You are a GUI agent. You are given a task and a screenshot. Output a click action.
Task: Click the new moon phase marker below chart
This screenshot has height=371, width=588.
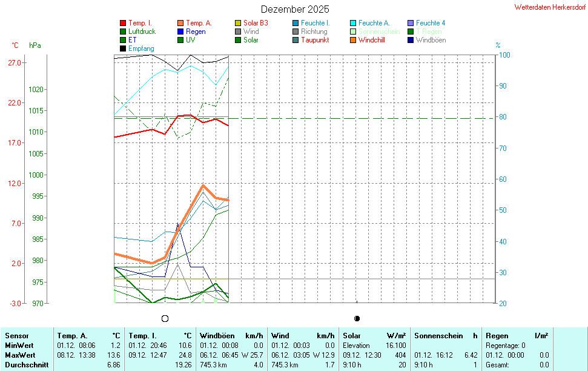coord(357,318)
